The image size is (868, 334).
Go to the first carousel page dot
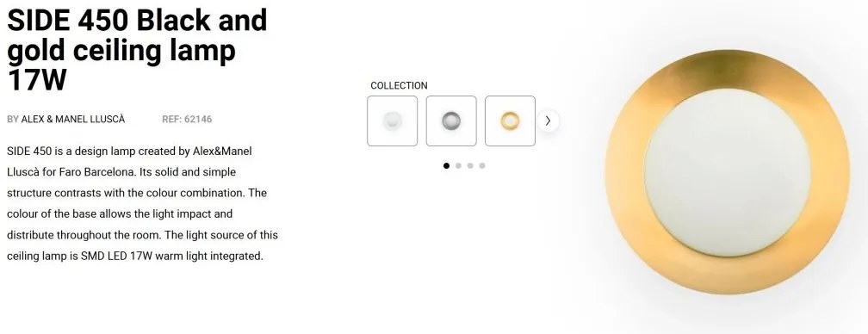446,165
